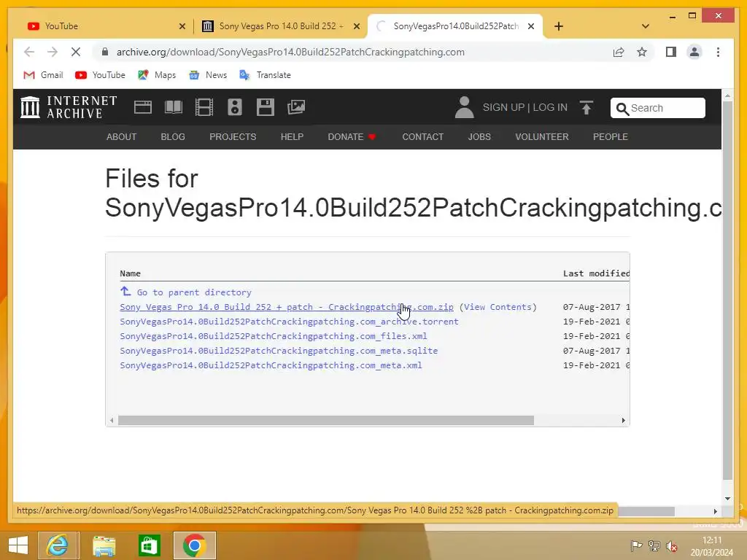The width and height of the screenshot is (747, 560).
Task: Open the _files.xml file link
Action: pos(274,336)
